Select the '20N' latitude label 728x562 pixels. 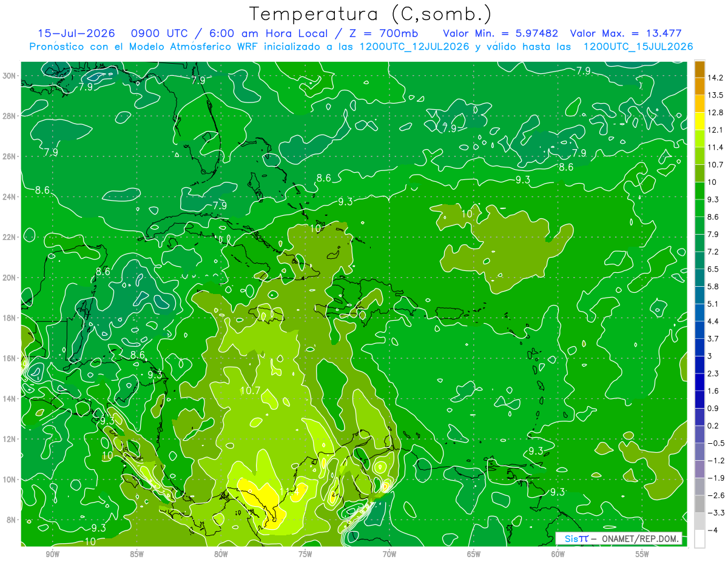pos(9,278)
